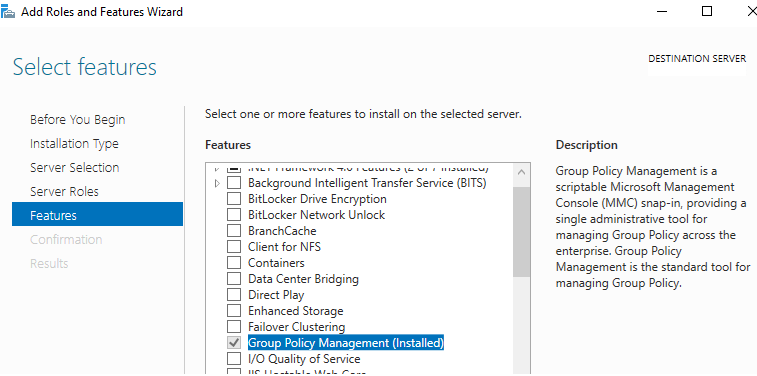The width and height of the screenshot is (757, 376).
Task: Select Group Policy Management (Installed) row
Action: point(346,343)
